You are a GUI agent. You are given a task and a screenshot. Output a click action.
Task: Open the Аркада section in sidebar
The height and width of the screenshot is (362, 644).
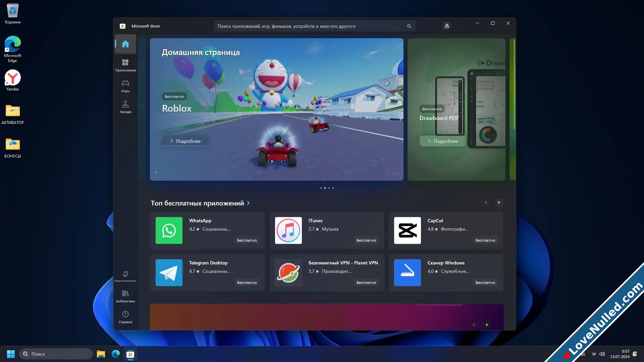click(125, 107)
